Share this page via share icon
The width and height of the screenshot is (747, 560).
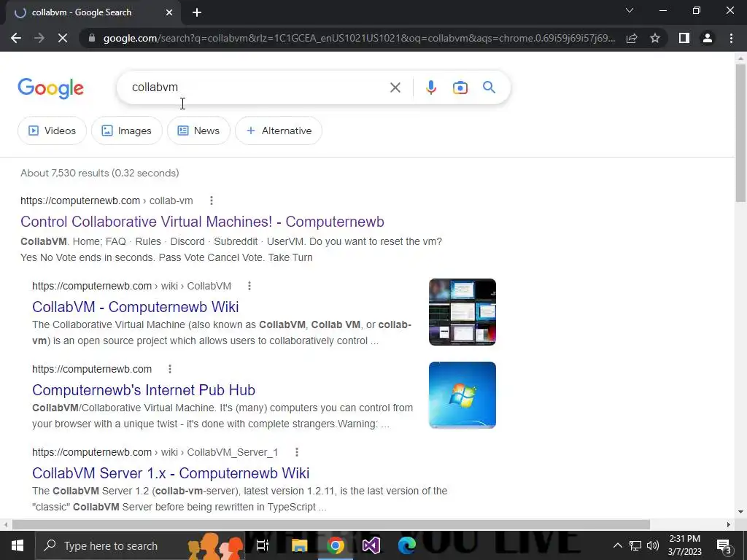tap(632, 38)
